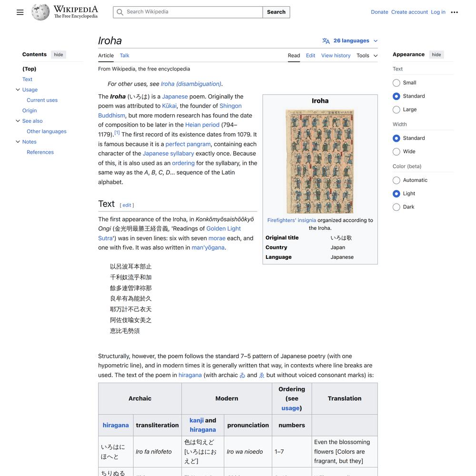The image size is (476, 476).
Task: Open the main hamburger menu
Action: coord(20,12)
